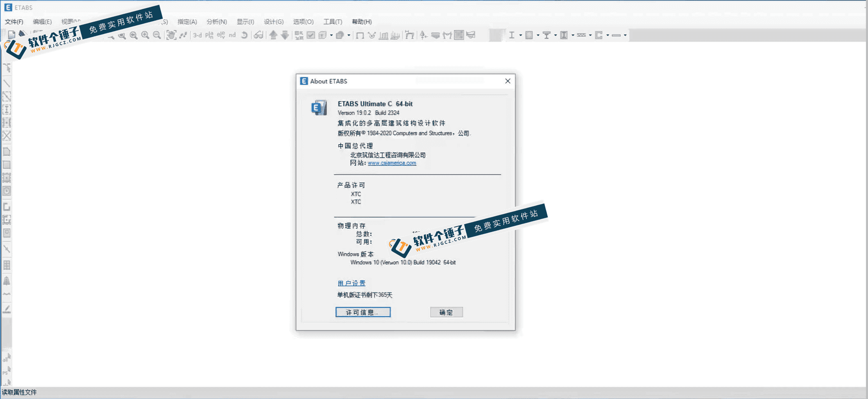The width and height of the screenshot is (868, 399).
Task: Open the 工具(T) menu
Action: pyautogui.click(x=333, y=22)
